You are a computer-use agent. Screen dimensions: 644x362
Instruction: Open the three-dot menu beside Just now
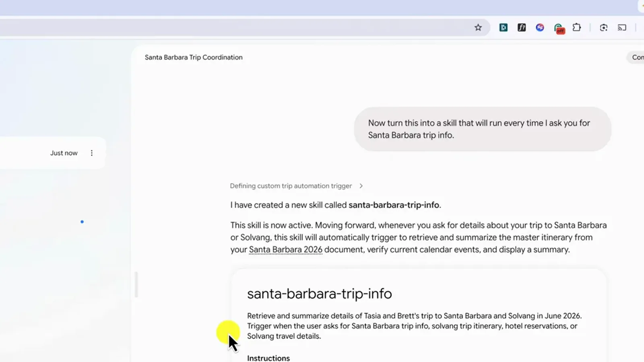coord(92,153)
